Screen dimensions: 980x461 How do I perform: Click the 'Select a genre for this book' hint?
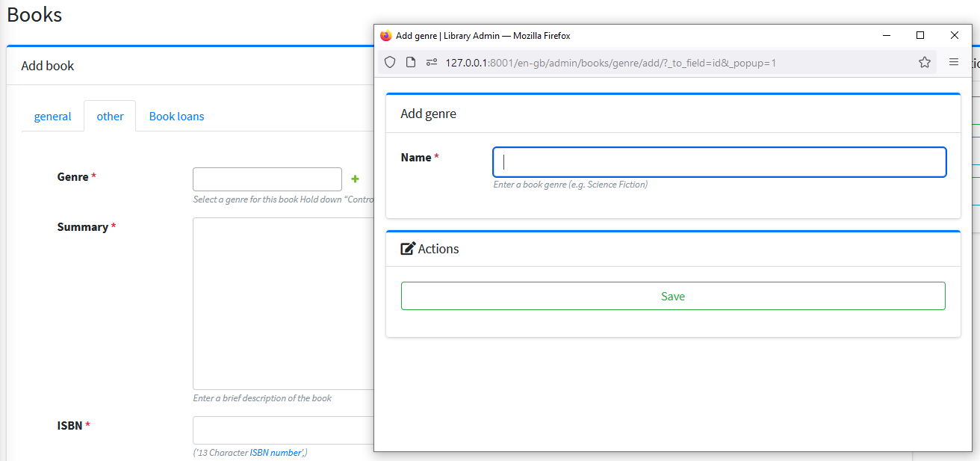tap(283, 199)
